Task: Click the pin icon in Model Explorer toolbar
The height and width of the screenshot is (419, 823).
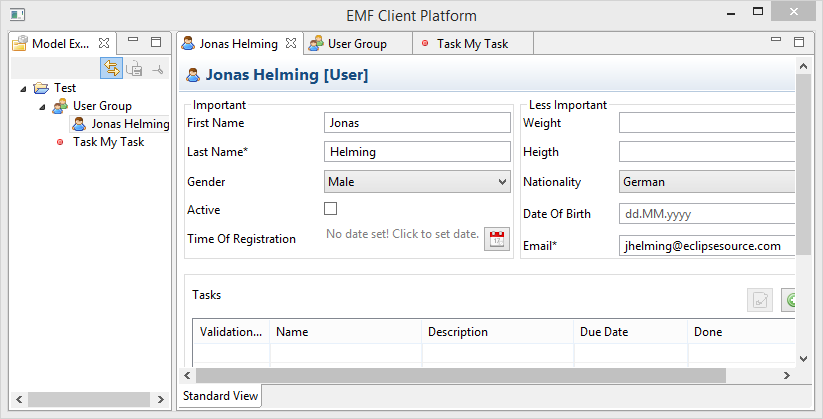Action: pos(157,69)
